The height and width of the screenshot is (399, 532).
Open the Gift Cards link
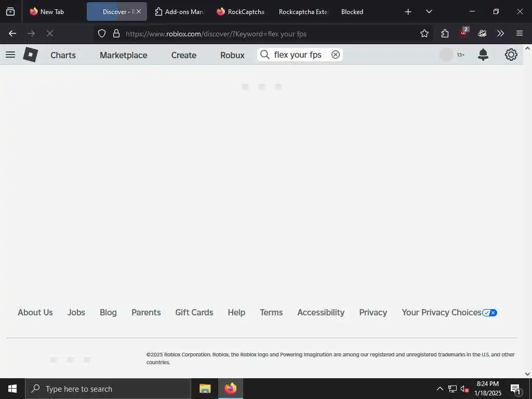coord(194,312)
